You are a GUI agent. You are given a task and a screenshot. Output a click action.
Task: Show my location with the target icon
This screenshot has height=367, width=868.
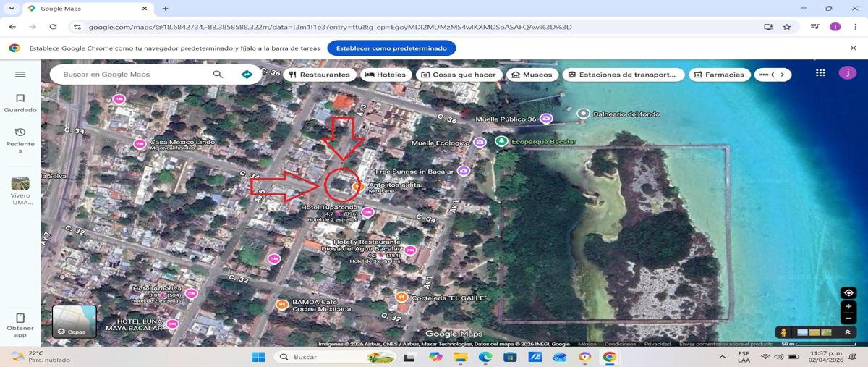(848, 293)
